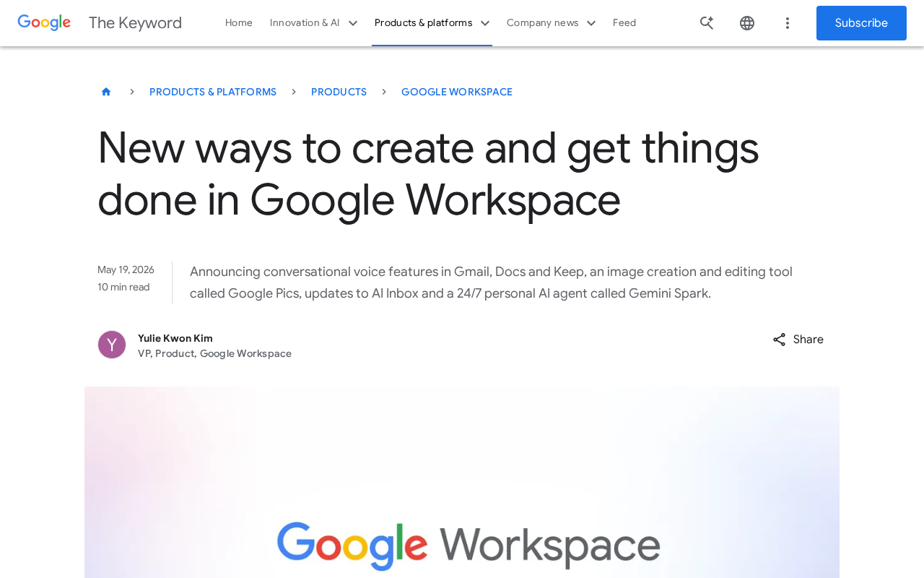Image resolution: width=924 pixels, height=578 pixels.
Task: Click VP, Product, Google Workspace title
Action: [214, 353]
